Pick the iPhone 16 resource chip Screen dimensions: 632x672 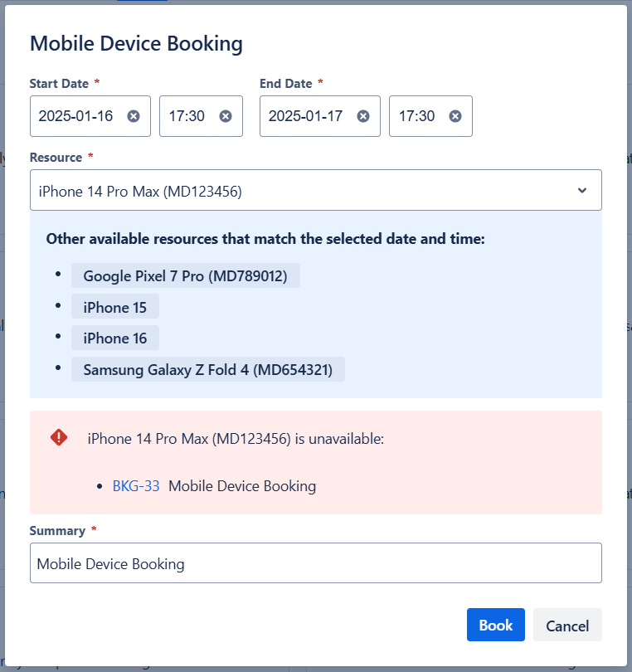114,338
